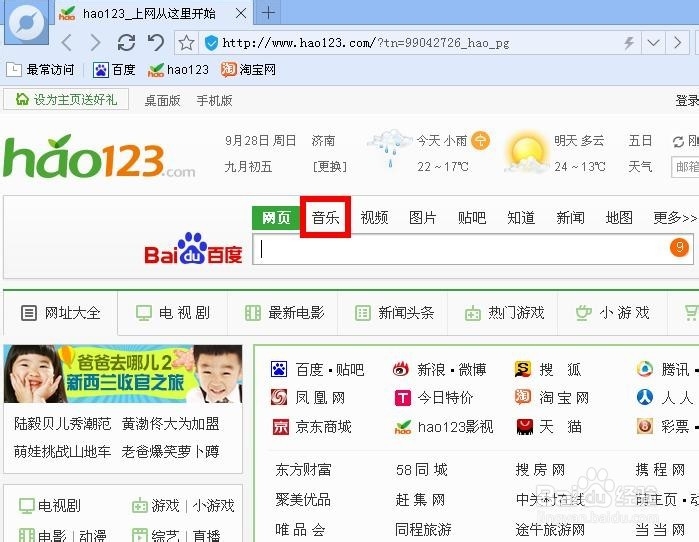
Task: Click the 设为主页送好礼 button
Action: coord(66,99)
